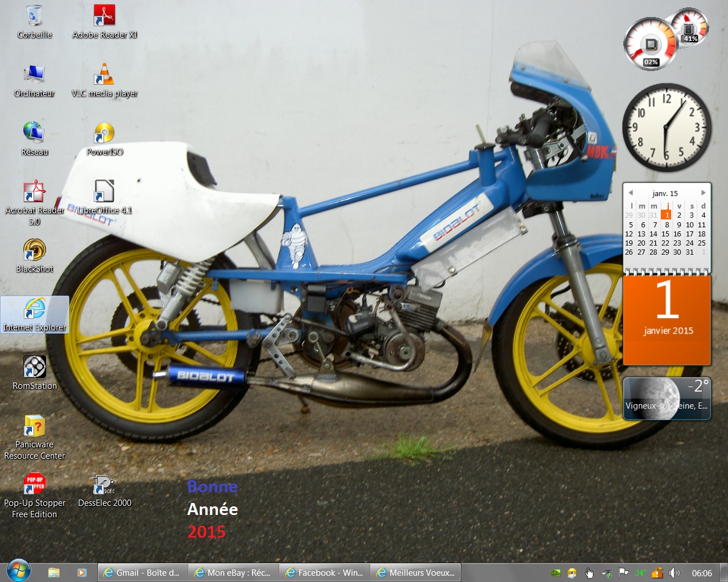Image resolution: width=728 pixels, height=582 pixels.
Task: Click the Show Desktop button at taskbar end
Action: point(723,572)
